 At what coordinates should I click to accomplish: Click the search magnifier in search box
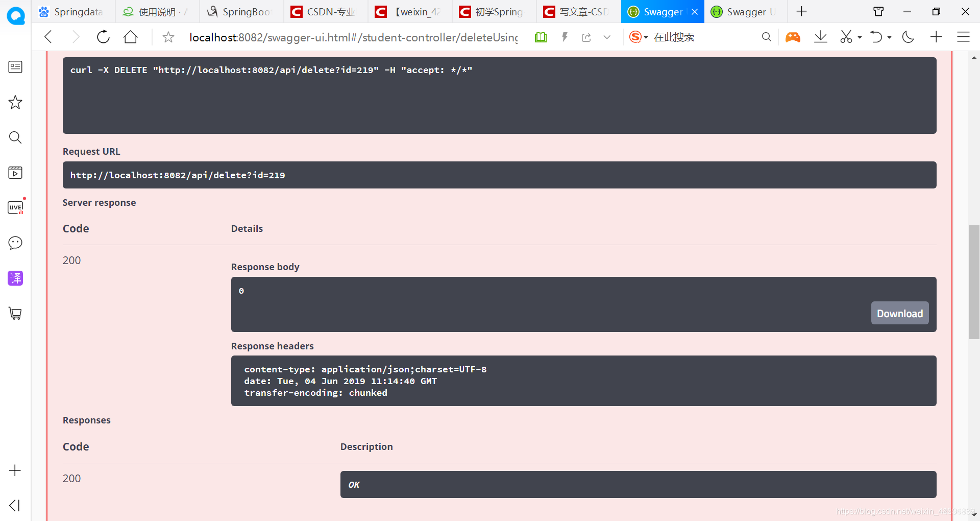point(766,37)
